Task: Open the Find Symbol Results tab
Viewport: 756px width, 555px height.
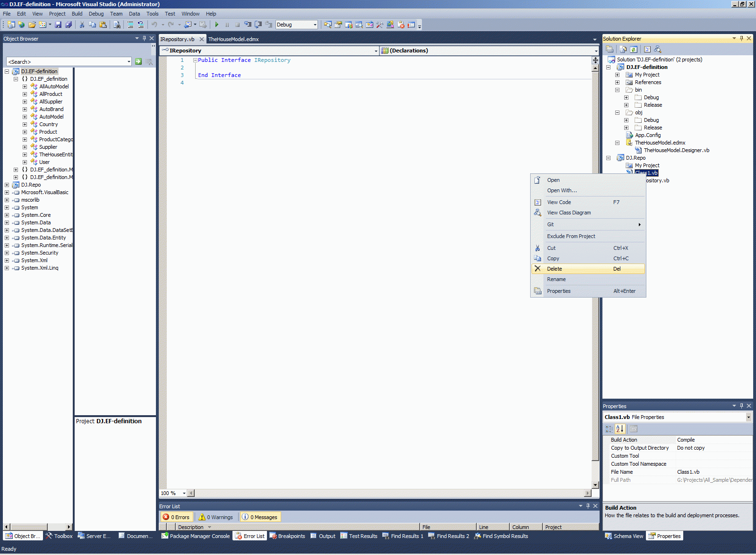Action: (x=501, y=536)
